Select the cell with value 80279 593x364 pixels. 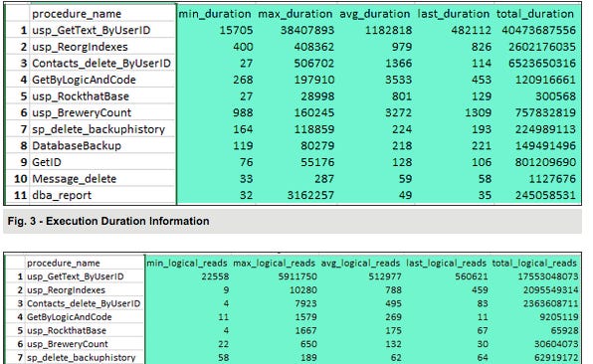317,146
